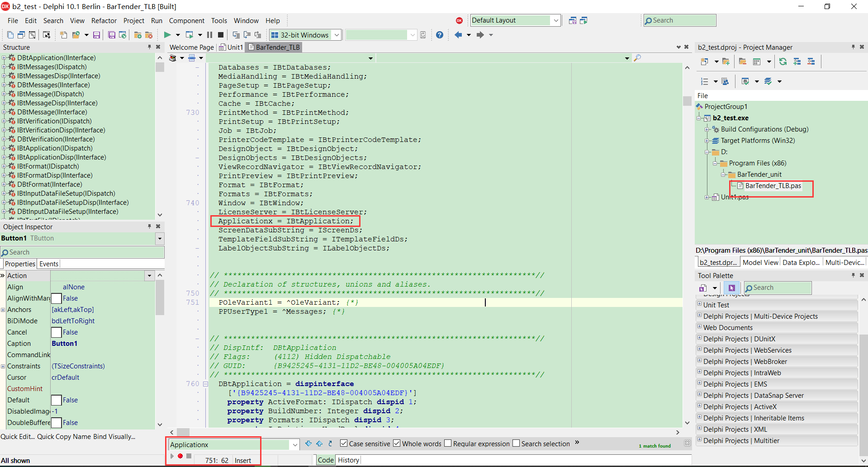Refresh files using Project Manager refresh icon
The height and width of the screenshot is (467, 868).
pyautogui.click(x=783, y=61)
